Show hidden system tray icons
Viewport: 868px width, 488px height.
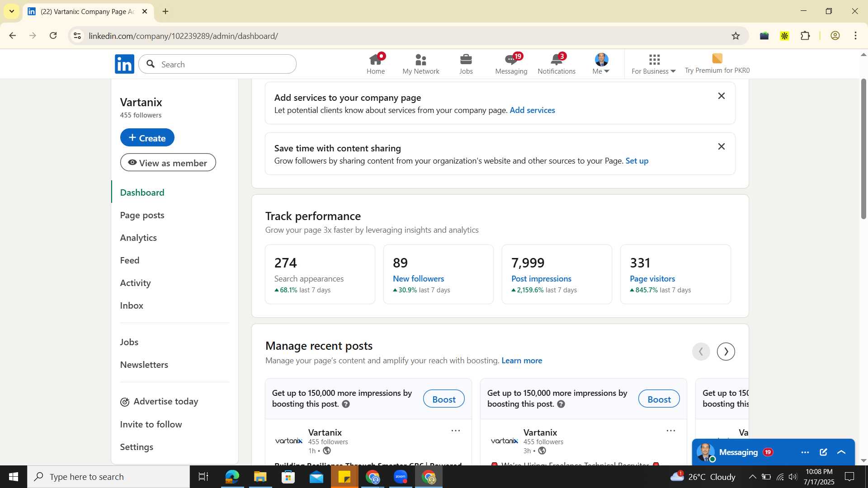(752, 477)
